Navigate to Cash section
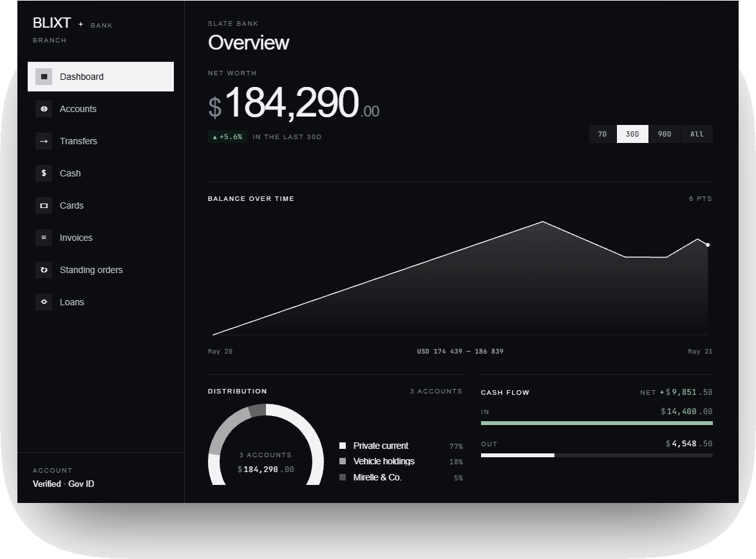This screenshot has height=559, width=756. point(100,173)
